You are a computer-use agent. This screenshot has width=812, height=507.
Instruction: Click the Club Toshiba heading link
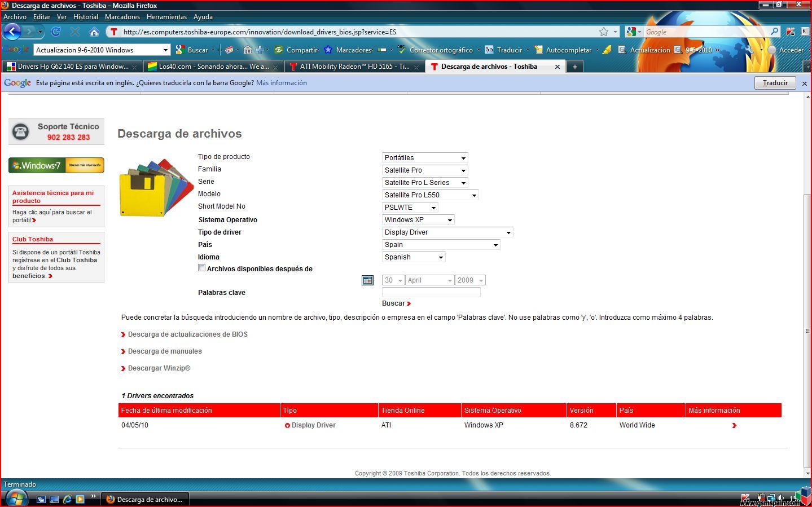[33, 239]
